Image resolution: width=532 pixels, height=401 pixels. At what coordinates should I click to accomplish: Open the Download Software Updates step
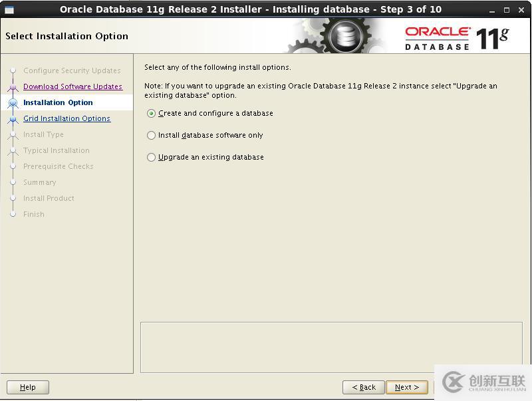(72, 86)
